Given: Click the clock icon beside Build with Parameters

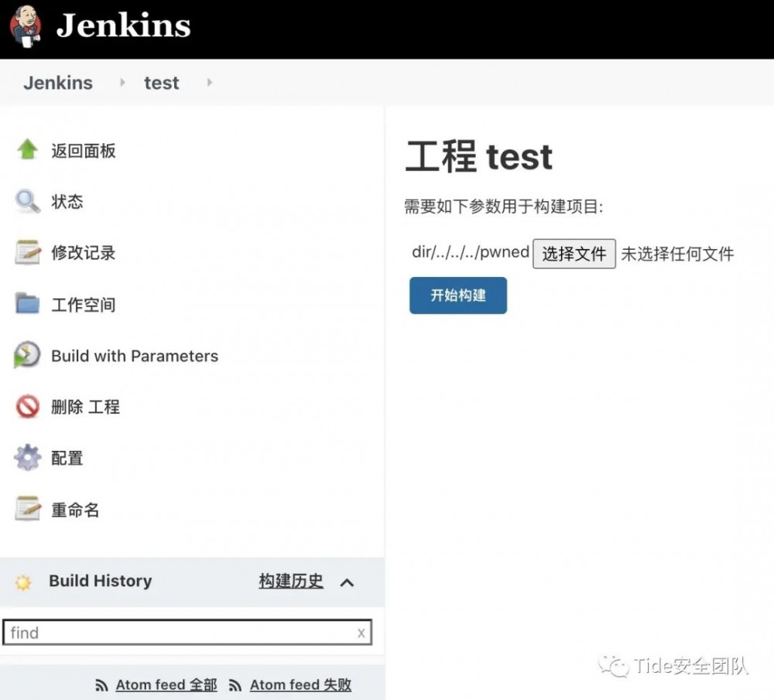Looking at the screenshot, I should tap(26, 355).
